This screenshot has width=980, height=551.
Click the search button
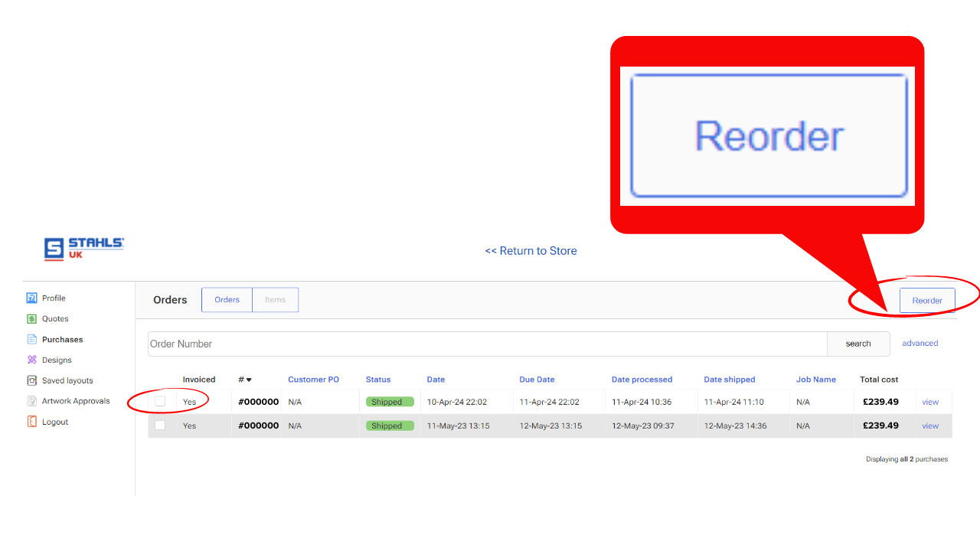[857, 344]
